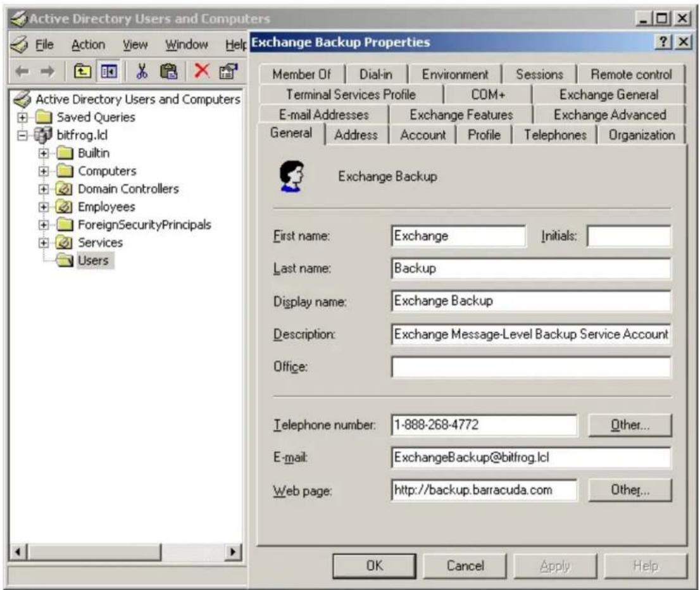700x590 pixels.
Task: Click the Active Directory root node icon
Action: coord(22,99)
